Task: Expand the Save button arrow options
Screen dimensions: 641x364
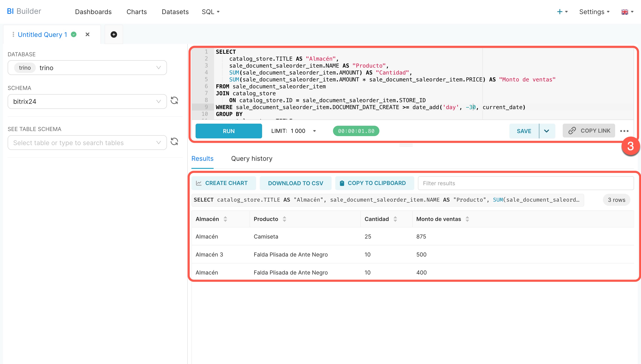Action: pyautogui.click(x=546, y=131)
